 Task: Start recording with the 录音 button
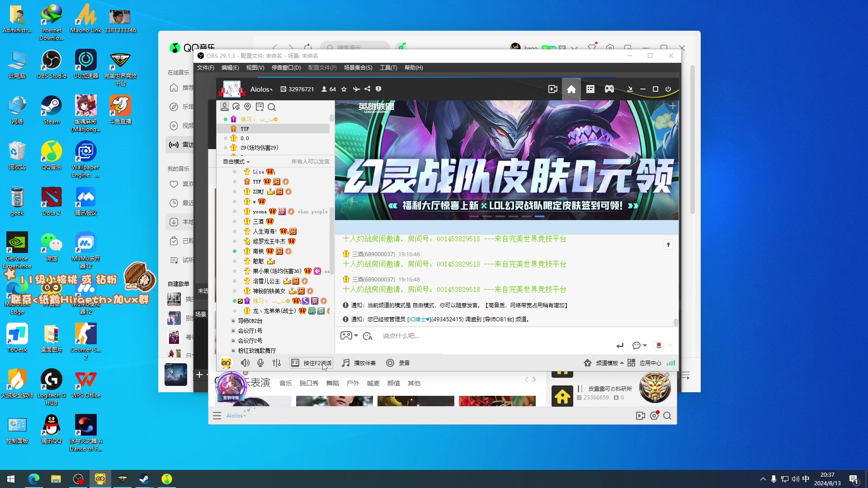(398, 363)
